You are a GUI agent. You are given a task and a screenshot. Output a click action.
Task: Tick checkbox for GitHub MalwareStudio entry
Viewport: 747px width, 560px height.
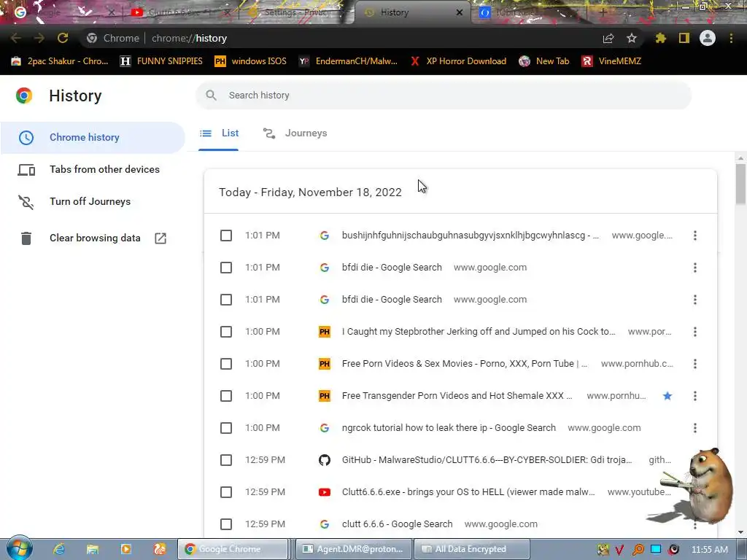point(226,460)
